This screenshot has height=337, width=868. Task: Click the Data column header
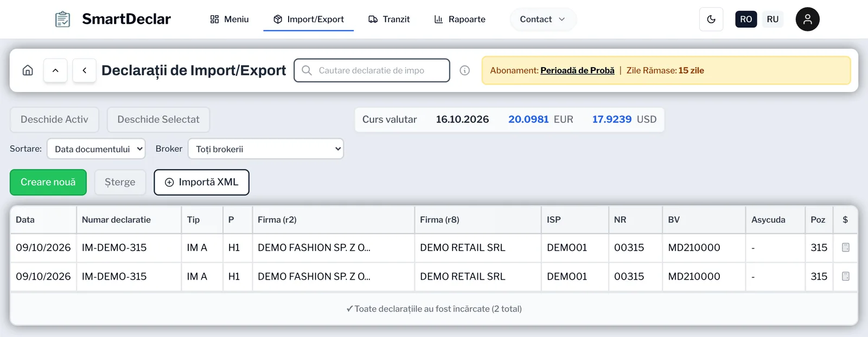pyautogui.click(x=43, y=219)
